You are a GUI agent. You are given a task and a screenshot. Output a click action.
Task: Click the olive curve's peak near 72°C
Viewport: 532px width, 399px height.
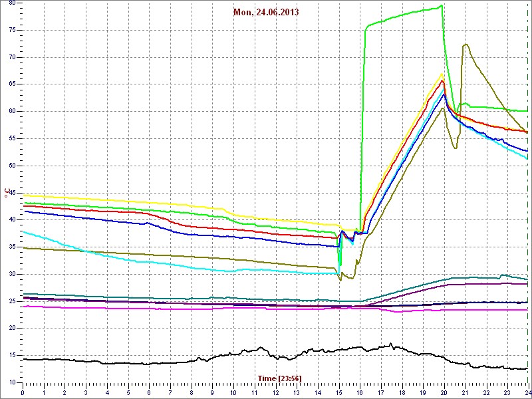tap(466, 44)
